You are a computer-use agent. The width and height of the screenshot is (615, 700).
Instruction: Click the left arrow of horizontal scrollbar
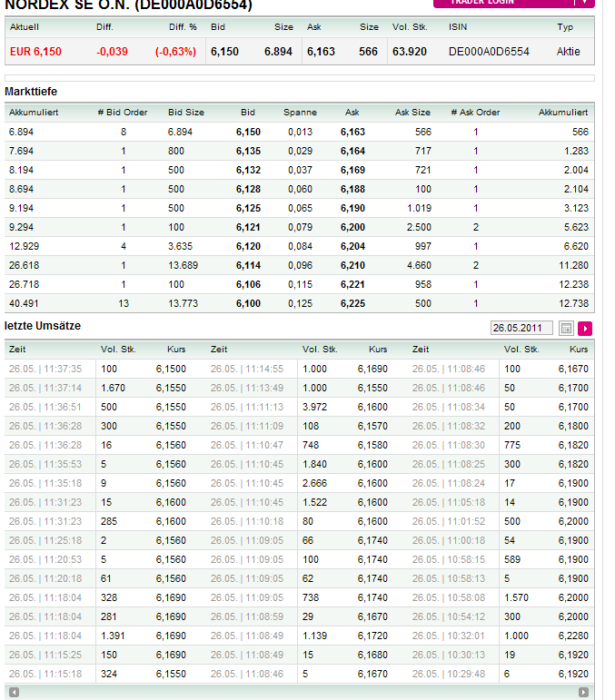[x=15, y=693]
